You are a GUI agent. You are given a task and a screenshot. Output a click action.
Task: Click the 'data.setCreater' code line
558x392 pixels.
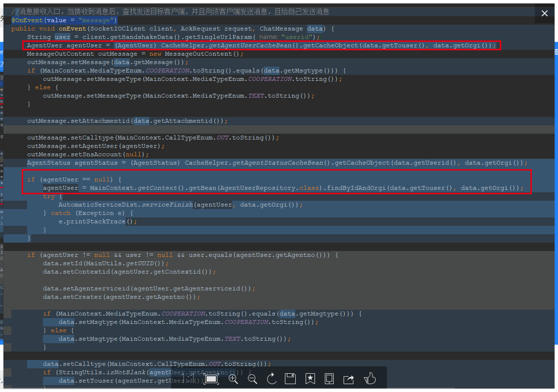tap(121, 297)
